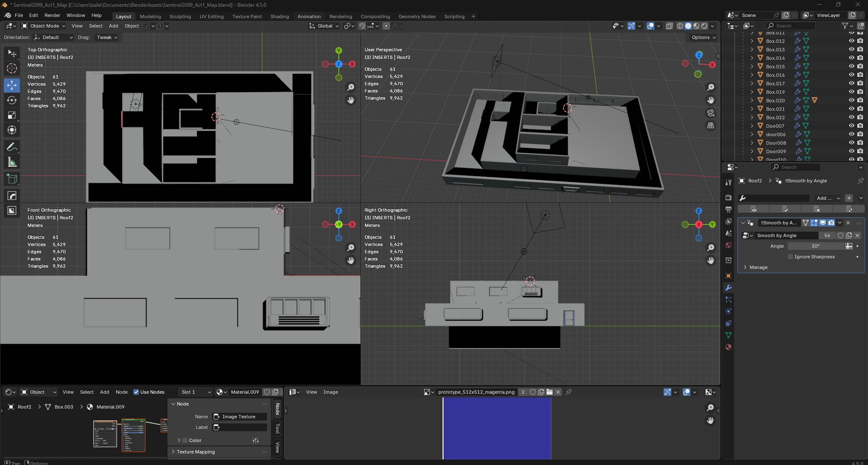Open the Slot 1 dropdown in the shader editor

click(x=195, y=392)
